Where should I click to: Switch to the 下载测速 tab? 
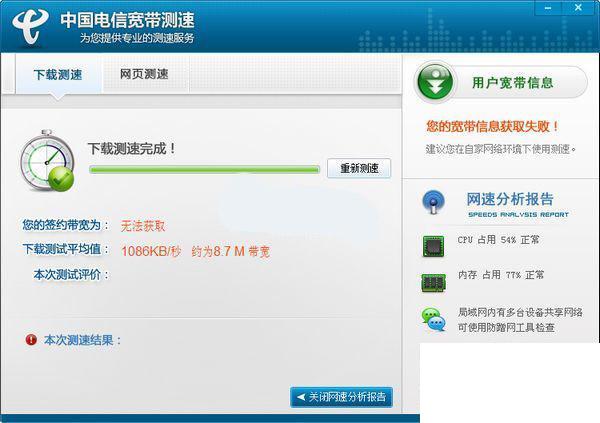[x=58, y=75]
